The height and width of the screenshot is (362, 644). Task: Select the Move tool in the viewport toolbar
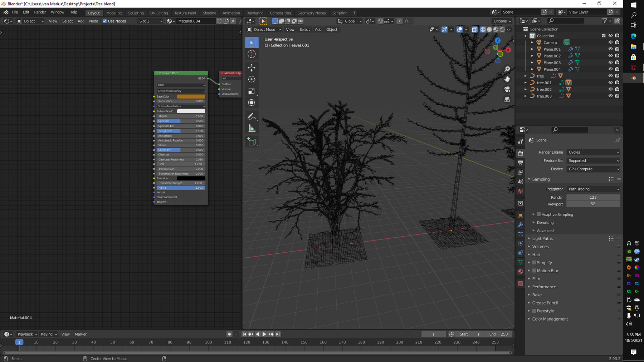point(252,68)
